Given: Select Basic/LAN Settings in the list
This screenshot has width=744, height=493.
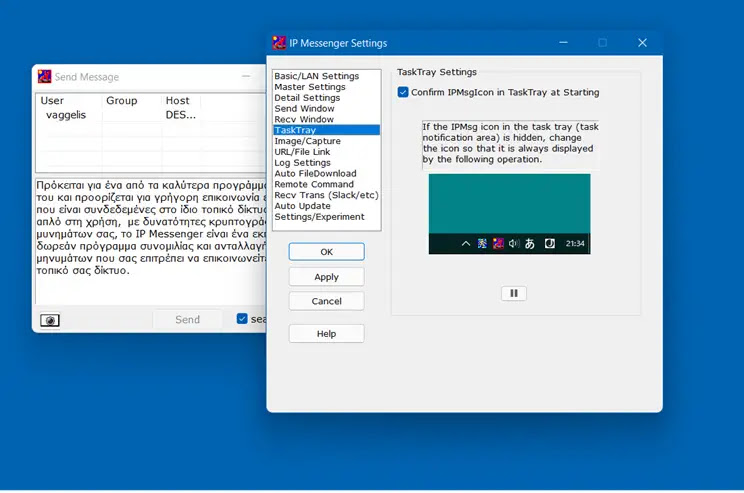Looking at the screenshot, I should point(326,76).
